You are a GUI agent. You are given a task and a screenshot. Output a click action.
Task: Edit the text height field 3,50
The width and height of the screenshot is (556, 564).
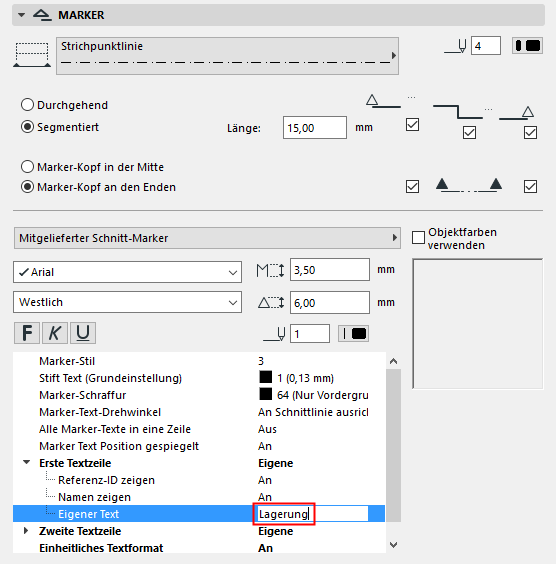(330, 270)
